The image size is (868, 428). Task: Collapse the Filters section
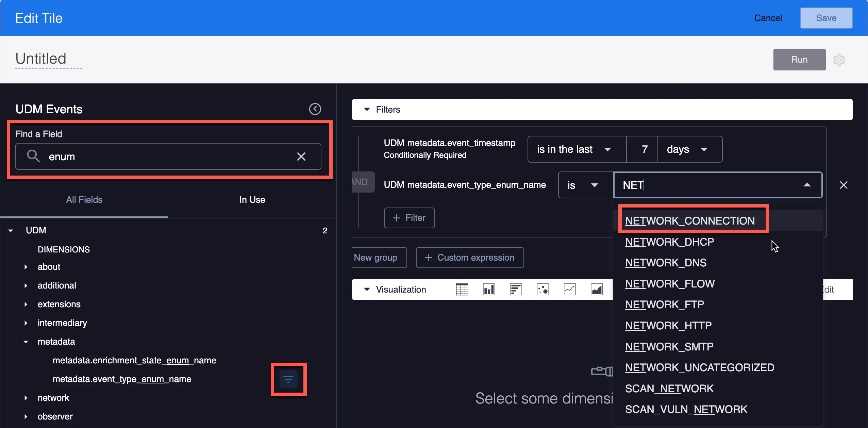pos(367,110)
